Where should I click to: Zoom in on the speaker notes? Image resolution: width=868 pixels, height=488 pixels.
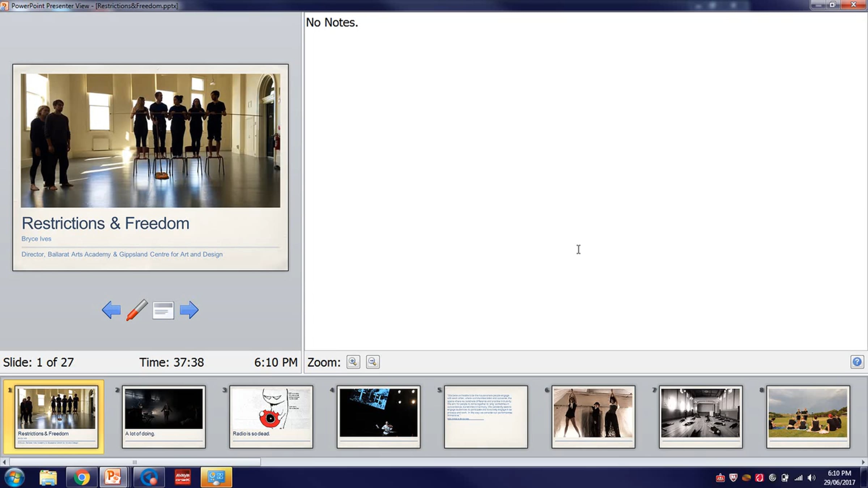pyautogui.click(x=353, y=362)
